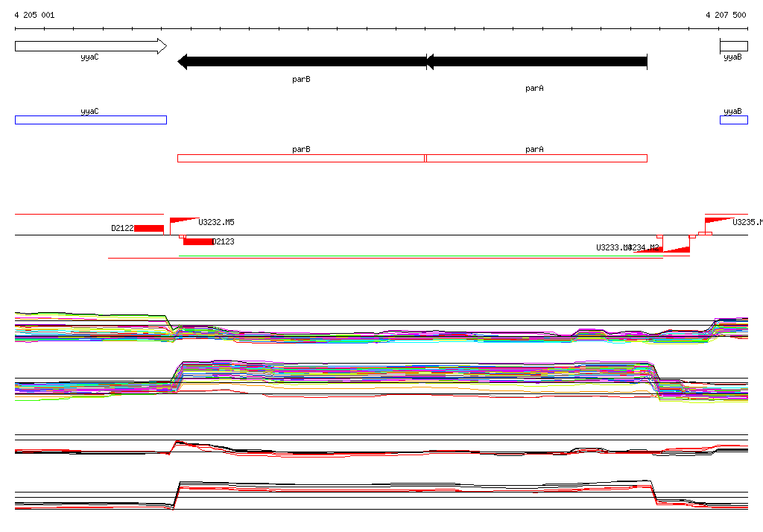Click the green transcript line below D2123
This screenshot has height=532, width=763.
tap(421, 256)
